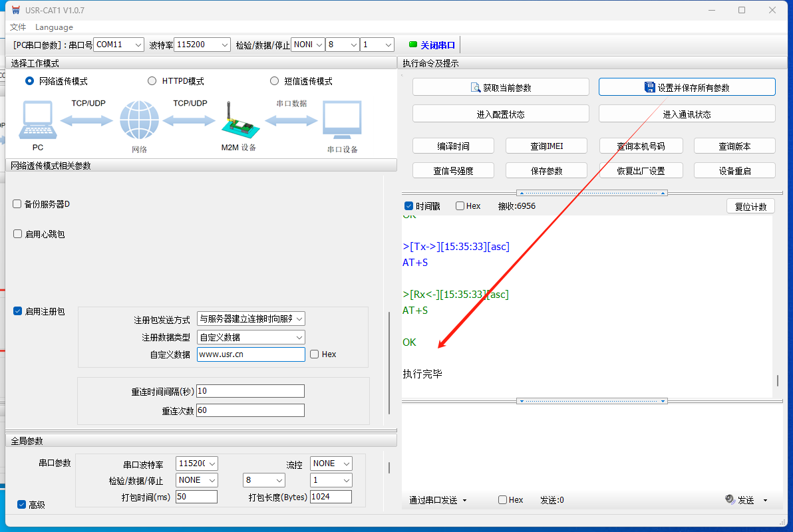
Task: Click the network parameters panel vertical scrollbar
Action: tap(389, 362)
